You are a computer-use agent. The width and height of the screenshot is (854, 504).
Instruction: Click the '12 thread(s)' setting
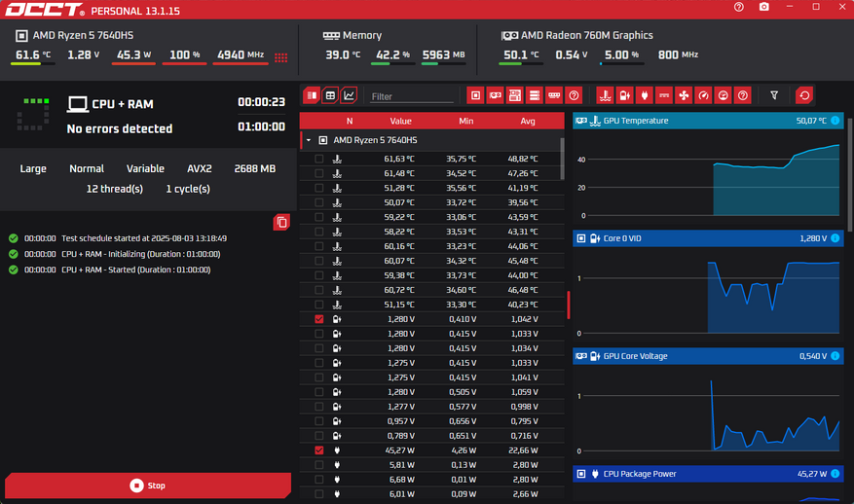coord(114,189)
